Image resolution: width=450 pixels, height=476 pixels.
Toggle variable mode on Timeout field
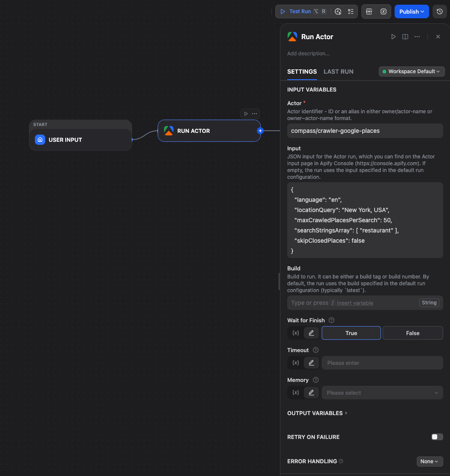[295, 362]
